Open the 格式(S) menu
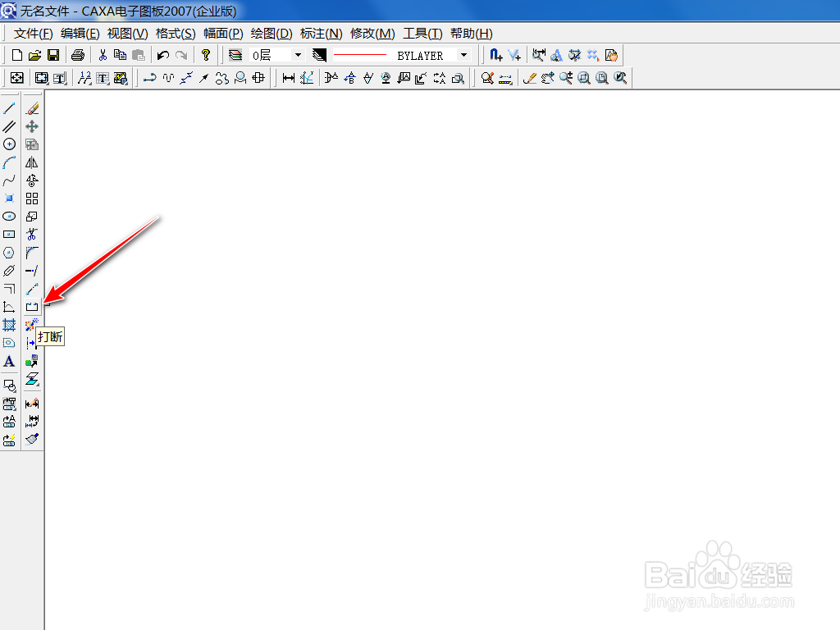Screen dimensions: 840x630 [176, 34]
